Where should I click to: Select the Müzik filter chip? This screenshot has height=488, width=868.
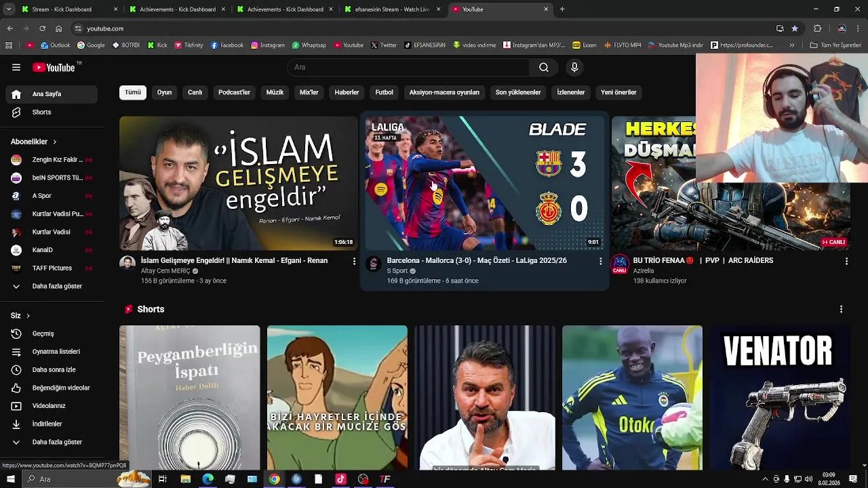click(275, 92)
